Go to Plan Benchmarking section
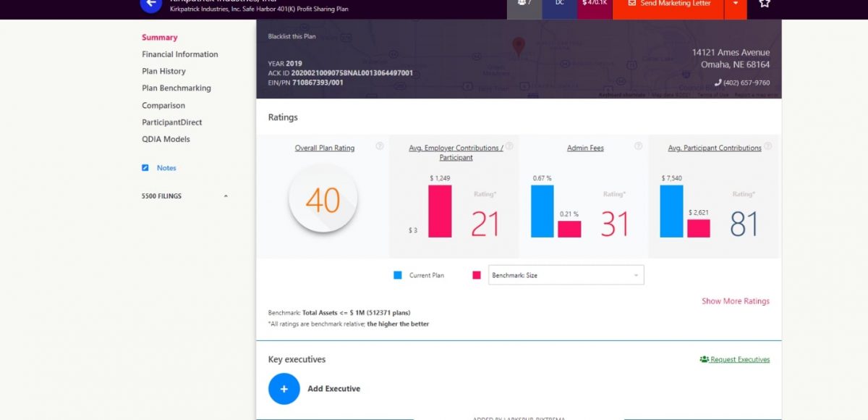 click(x=176, y=88)
